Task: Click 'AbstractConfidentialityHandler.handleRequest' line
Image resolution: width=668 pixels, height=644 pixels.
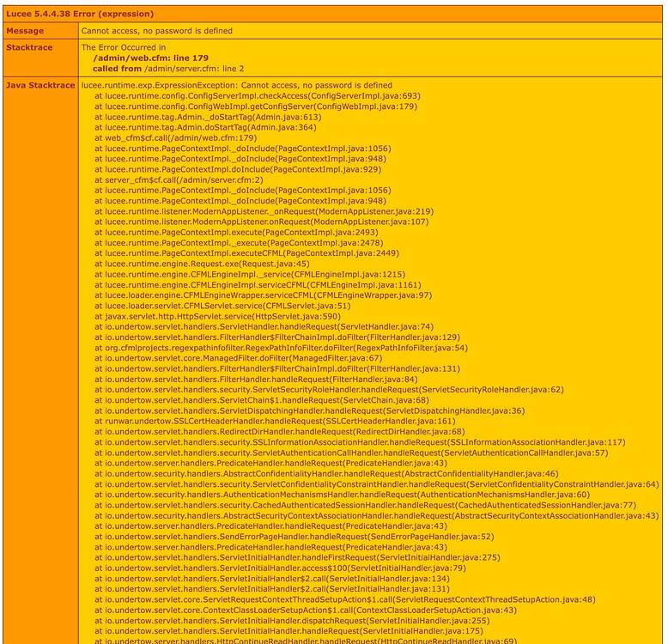Action: tap(326, 474)
